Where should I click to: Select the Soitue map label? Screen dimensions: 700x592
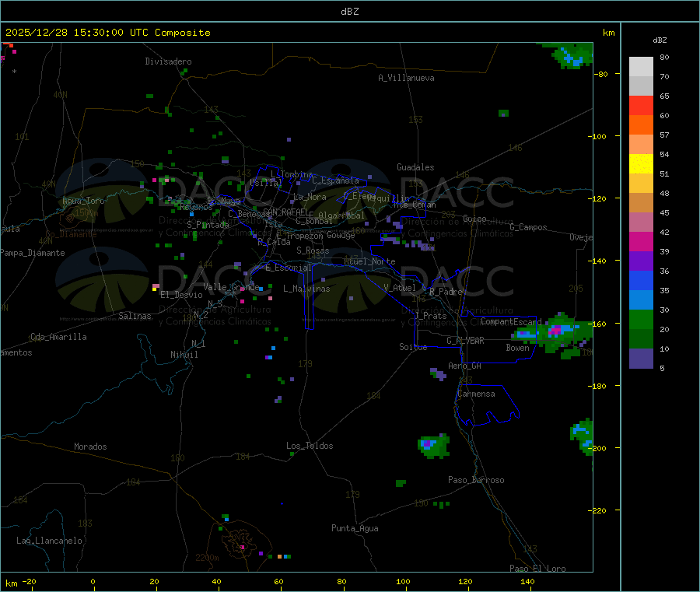[x=413, y=347]
